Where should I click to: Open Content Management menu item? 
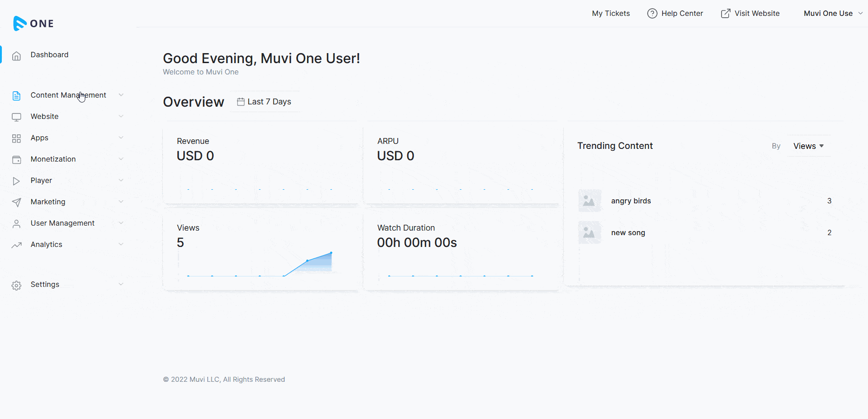pos(68,95)
